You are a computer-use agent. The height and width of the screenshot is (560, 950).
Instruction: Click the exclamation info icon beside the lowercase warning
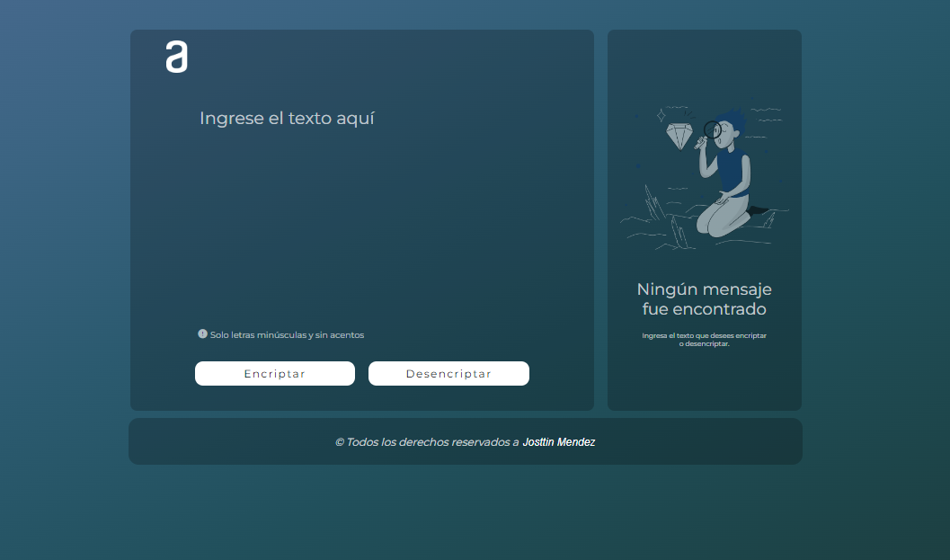click(x=202, y=334)
